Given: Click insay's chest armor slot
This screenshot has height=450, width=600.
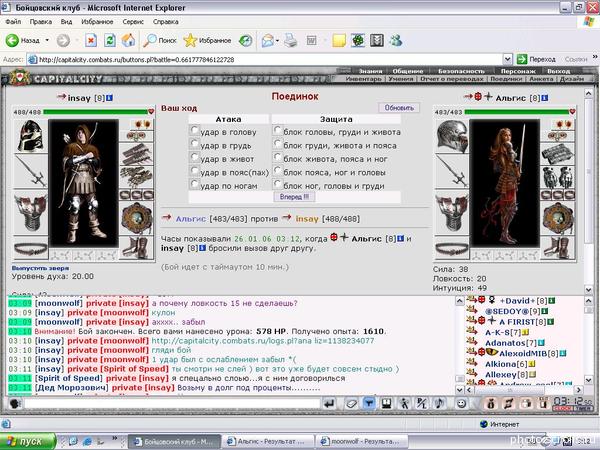Looking at the screenshot, I should [31, 213].
